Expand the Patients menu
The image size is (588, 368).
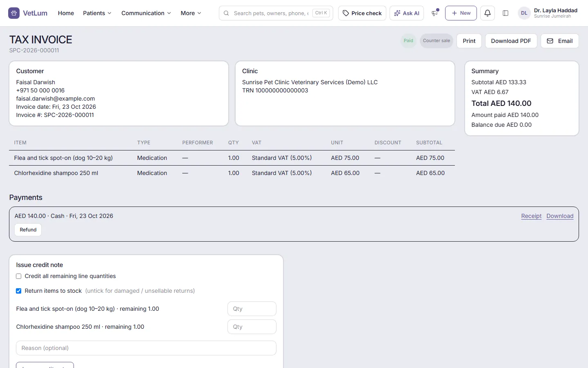click(97, 13)
